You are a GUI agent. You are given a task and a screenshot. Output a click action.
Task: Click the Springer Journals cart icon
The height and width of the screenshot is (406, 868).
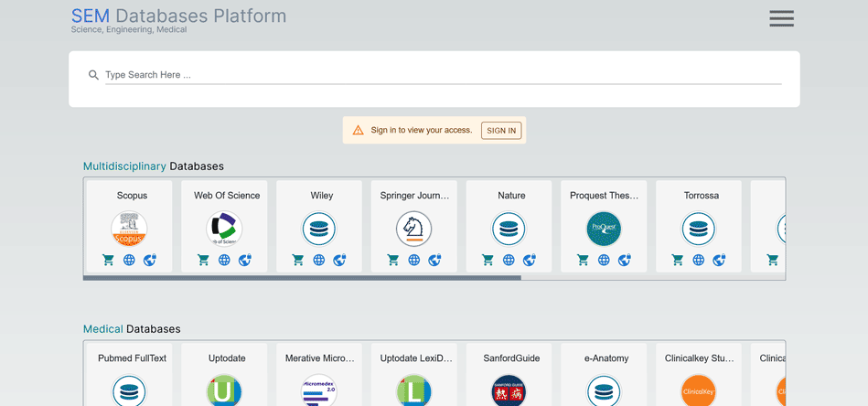coord(393,260)
